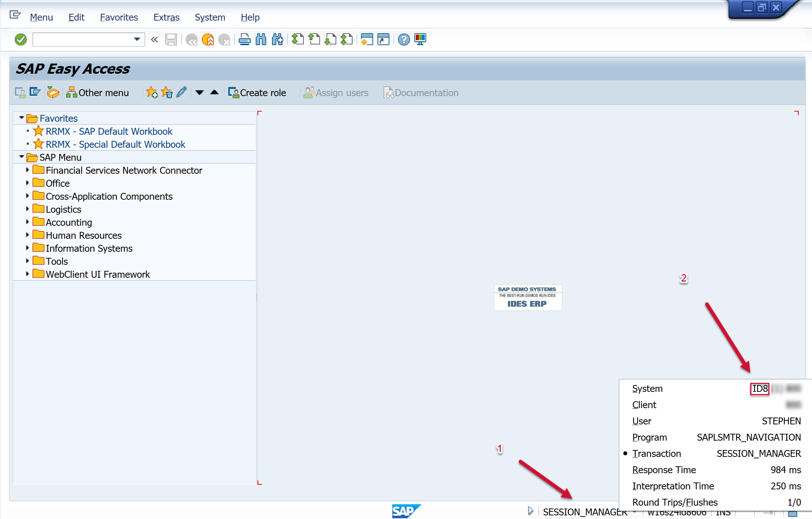Collapse the Favorites folder

tap(22, 118)
